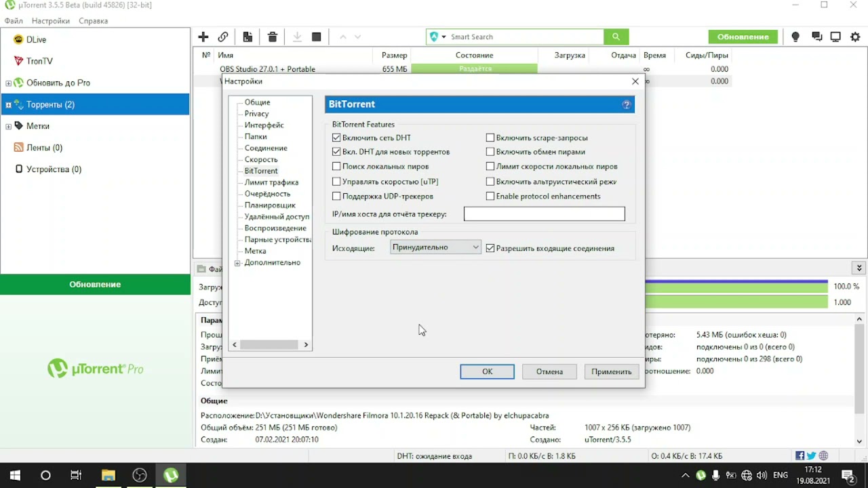Open Task View on the taskbar
868x488 pixels.
(76, 475)
